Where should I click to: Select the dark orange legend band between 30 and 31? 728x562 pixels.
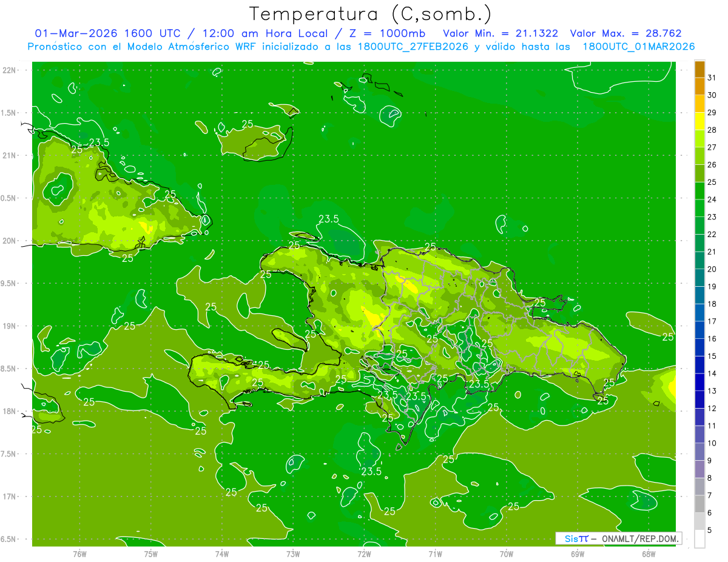pyautogui.click(x=699, y=87)
